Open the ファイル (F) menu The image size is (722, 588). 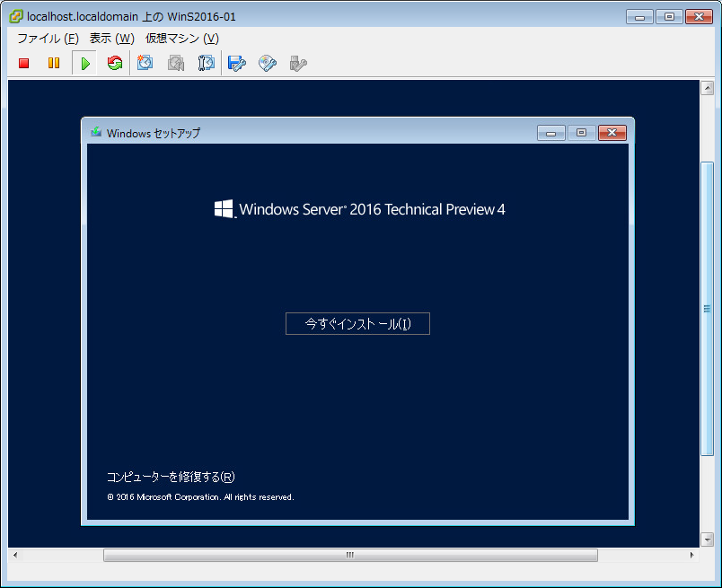(48, 39)
